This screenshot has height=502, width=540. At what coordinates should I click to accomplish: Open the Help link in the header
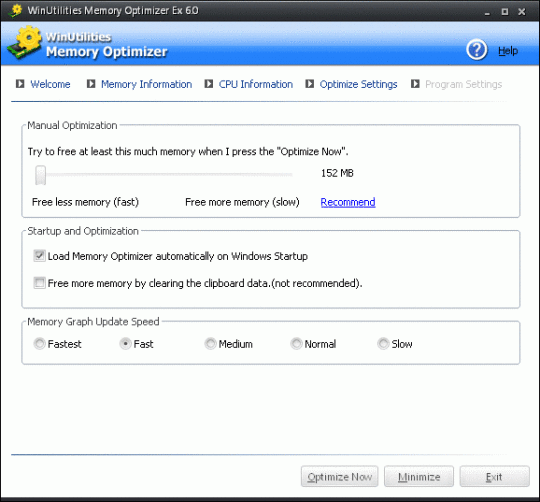508,51
